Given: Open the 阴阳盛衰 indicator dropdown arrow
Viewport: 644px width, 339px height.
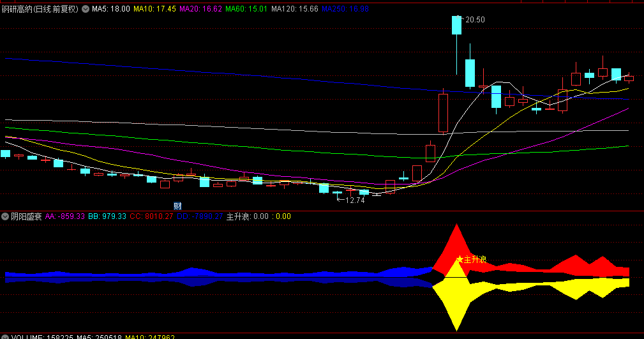Looking at the screenshot, I should [5, 216].
